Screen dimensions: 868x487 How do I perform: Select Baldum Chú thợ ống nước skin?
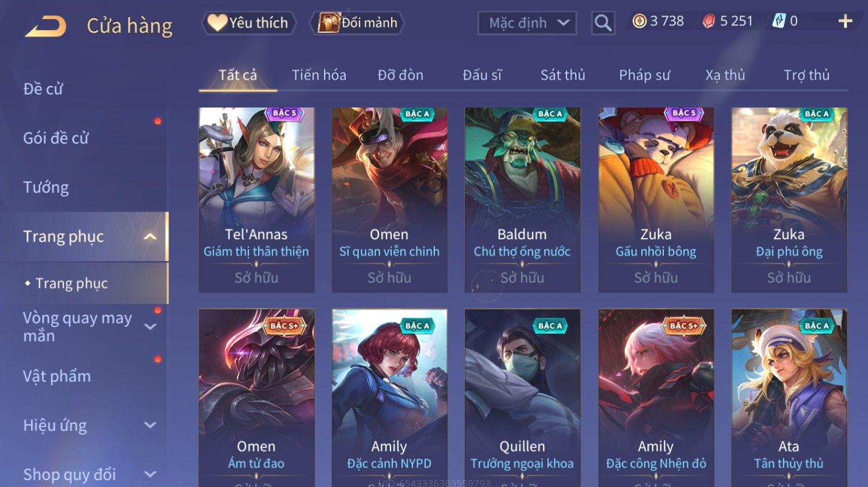click(x=522, y=200)
